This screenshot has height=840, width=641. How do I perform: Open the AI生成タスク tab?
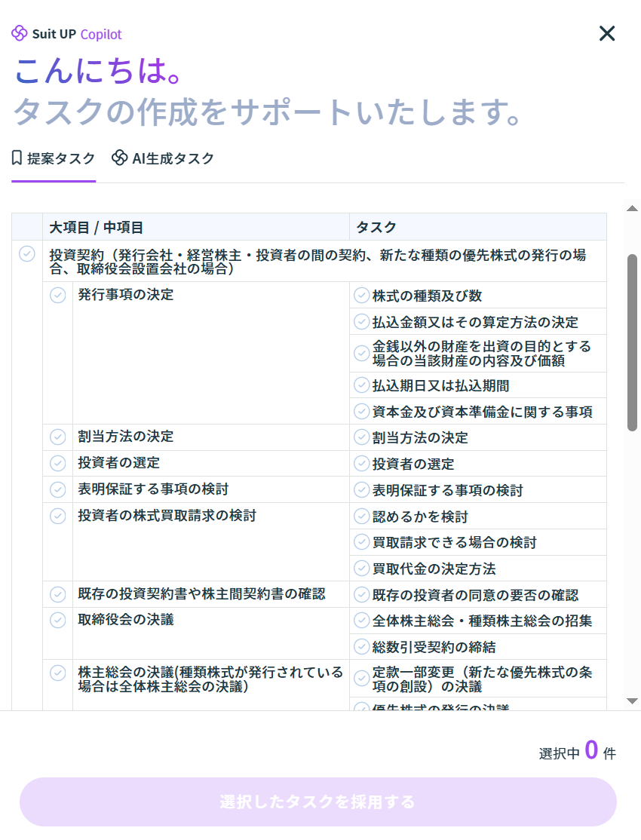[x=163, y=158]
